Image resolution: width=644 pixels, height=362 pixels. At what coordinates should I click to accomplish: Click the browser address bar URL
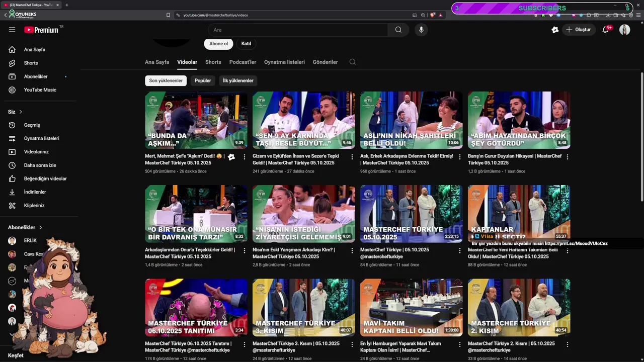215,15
